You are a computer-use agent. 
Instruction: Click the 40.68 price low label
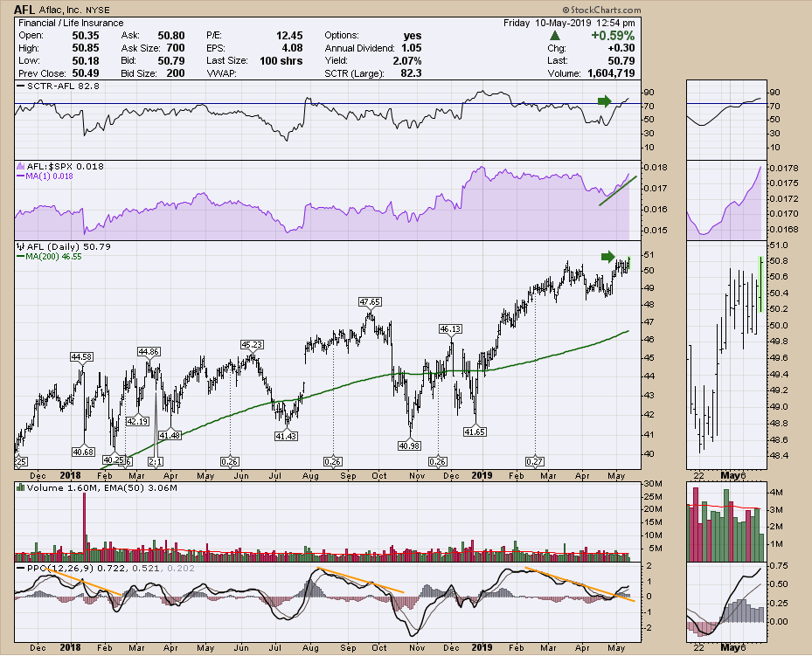click(x=83, y=452)
